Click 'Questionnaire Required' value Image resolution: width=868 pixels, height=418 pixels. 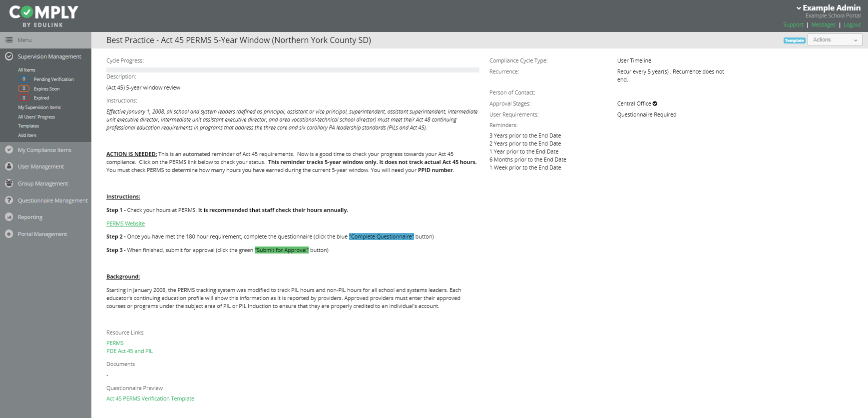647,114
